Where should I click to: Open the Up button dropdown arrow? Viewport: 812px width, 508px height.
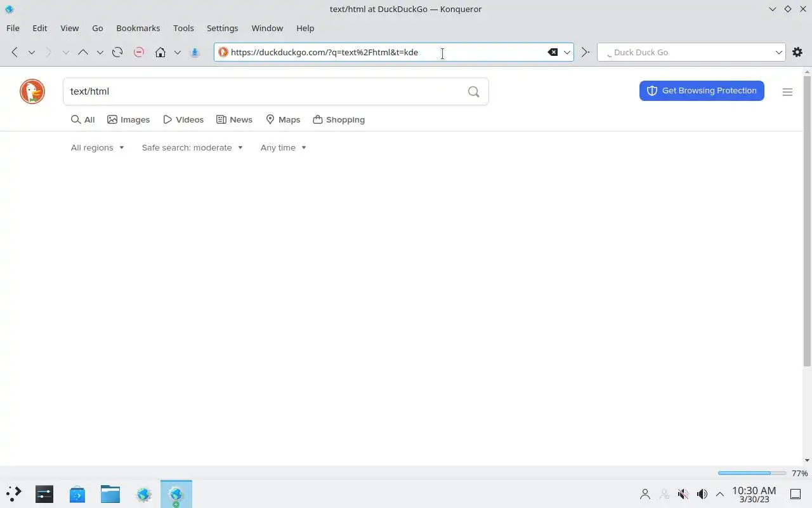100,52
